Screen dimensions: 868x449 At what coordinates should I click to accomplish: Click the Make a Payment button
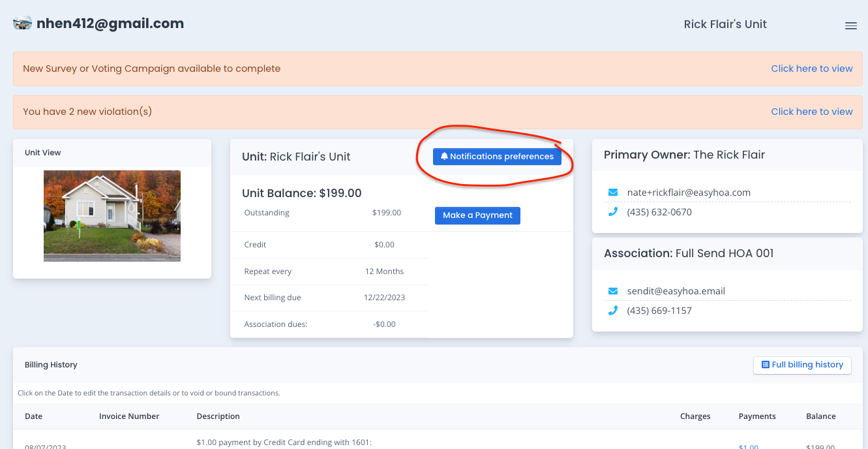click(477, 215)
